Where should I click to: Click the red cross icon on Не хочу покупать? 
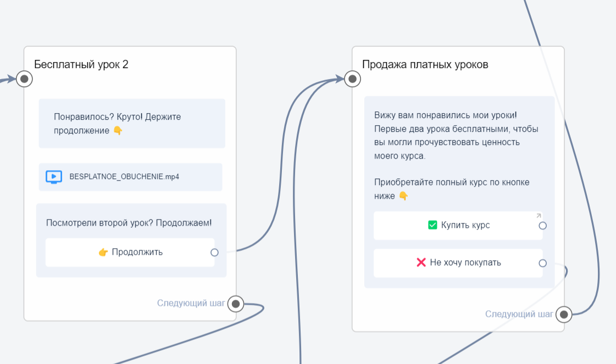point(421,262)
